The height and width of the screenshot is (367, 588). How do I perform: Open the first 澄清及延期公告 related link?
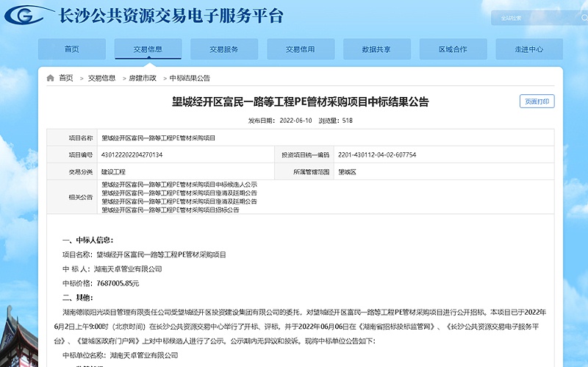tap(179, 193)
